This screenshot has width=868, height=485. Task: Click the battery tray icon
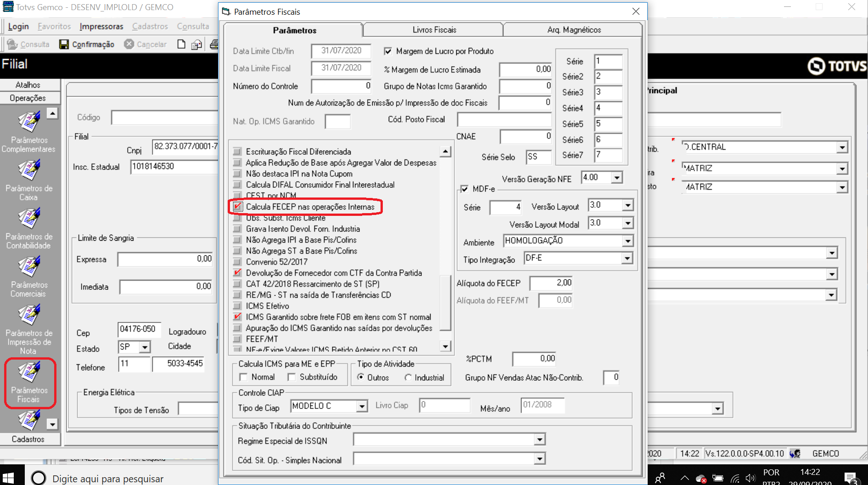718,479
